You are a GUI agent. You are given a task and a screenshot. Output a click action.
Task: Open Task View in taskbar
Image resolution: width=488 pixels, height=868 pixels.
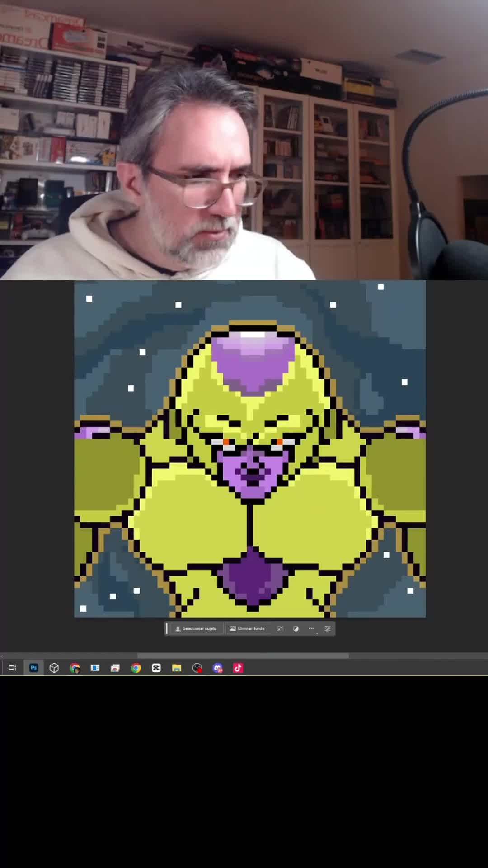(x=12, y=668)
